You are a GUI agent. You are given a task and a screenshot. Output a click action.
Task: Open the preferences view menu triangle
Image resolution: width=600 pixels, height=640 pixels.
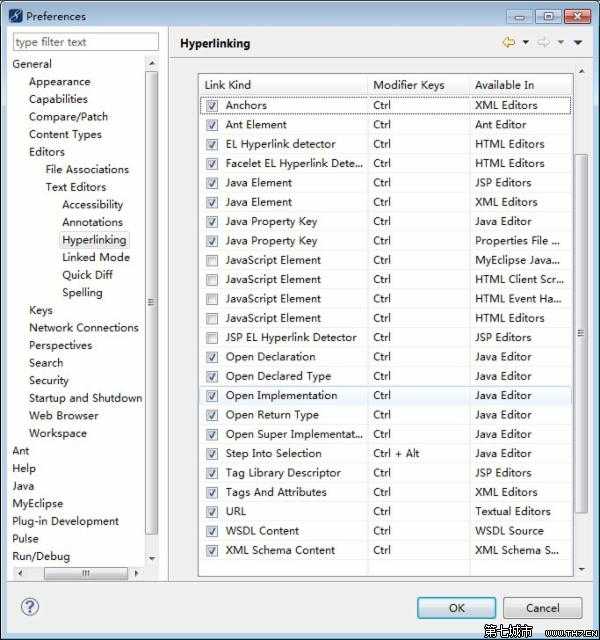pyautogui.click(x=578, y=42)
